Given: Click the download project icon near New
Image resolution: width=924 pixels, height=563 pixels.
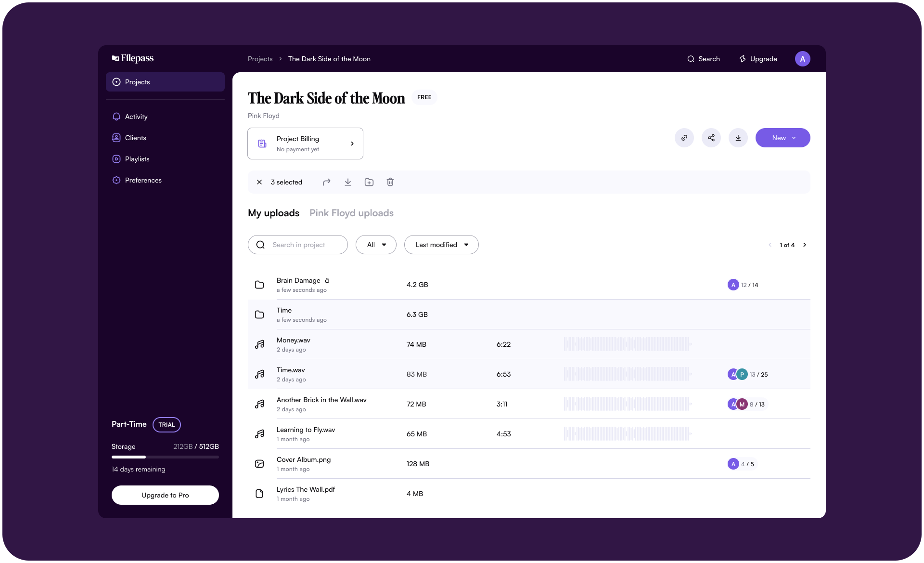Looking at the screenshot, I should coord(738,138).
